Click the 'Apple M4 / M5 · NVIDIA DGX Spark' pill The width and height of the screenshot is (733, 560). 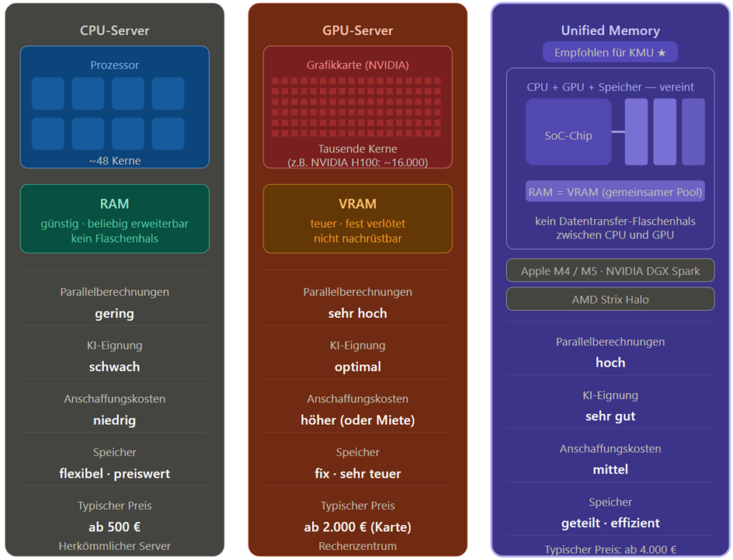pos(610,271)
